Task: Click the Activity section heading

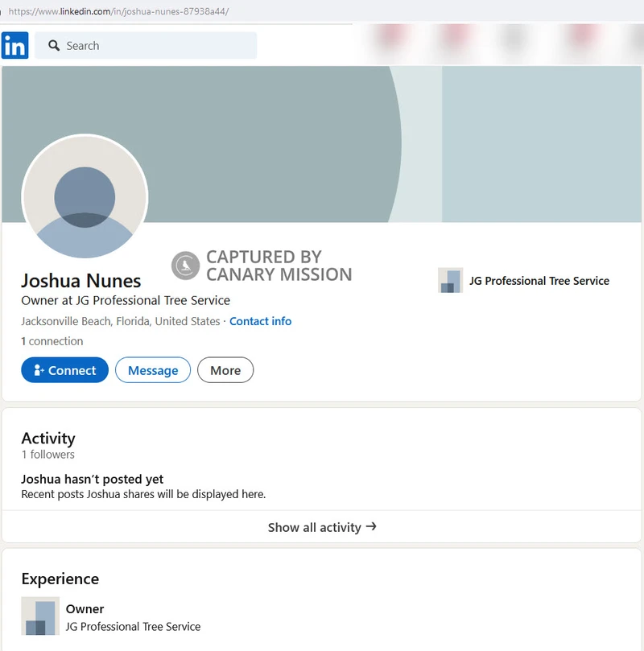Action: click(48, 439)
